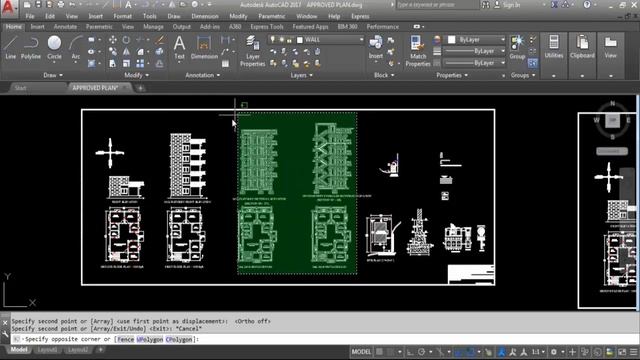Expand the Properties panel
Image resolution: width=640 pixels, height=360 pixels.
point(452,75)
